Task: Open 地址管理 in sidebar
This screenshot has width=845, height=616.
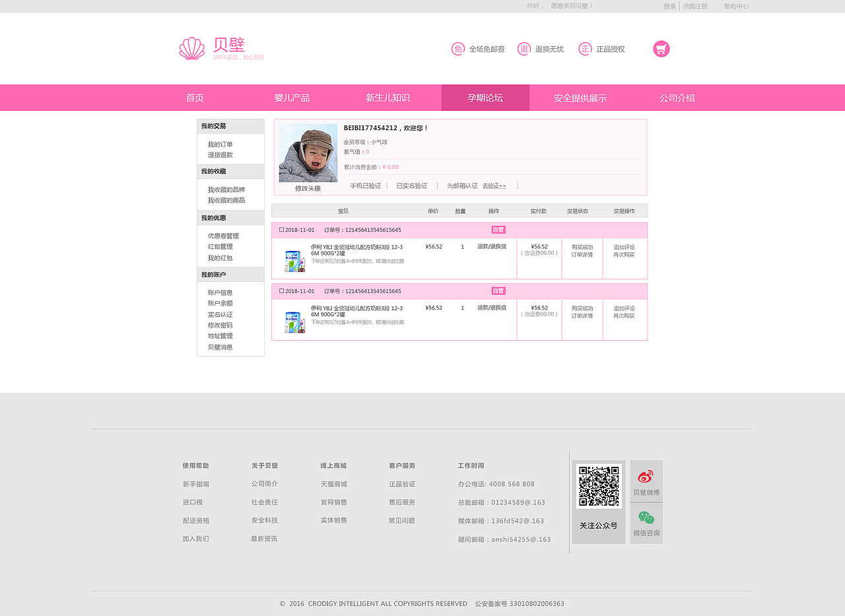Action: point(220,336)
